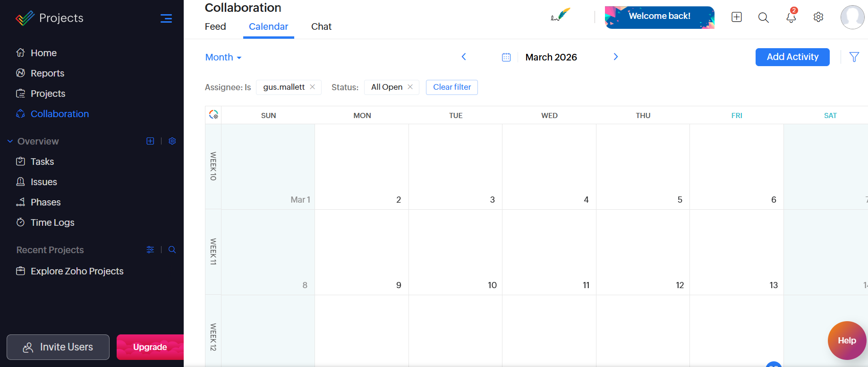
Task: Open Issues in the sidebar
Action: click(x=43, y=182)
